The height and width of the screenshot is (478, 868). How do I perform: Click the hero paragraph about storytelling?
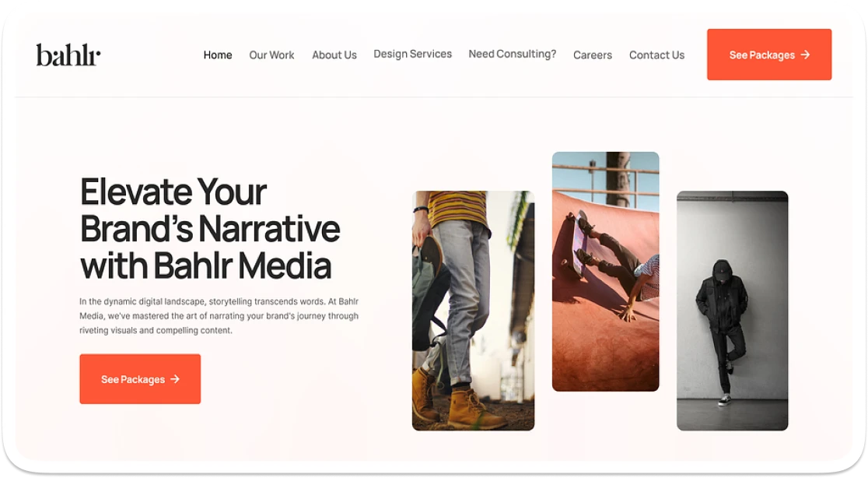[219, 316]
